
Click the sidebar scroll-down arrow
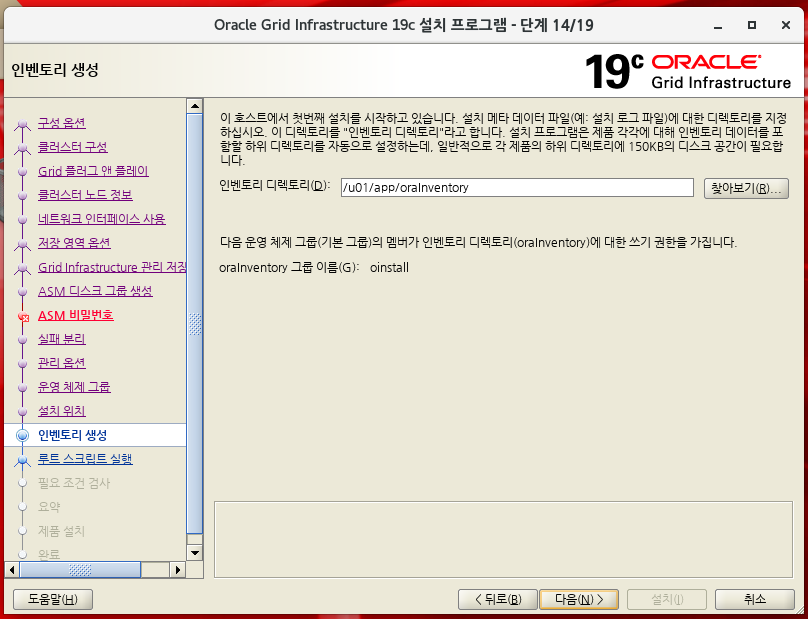pyautogui.click(x=195, y=554)
